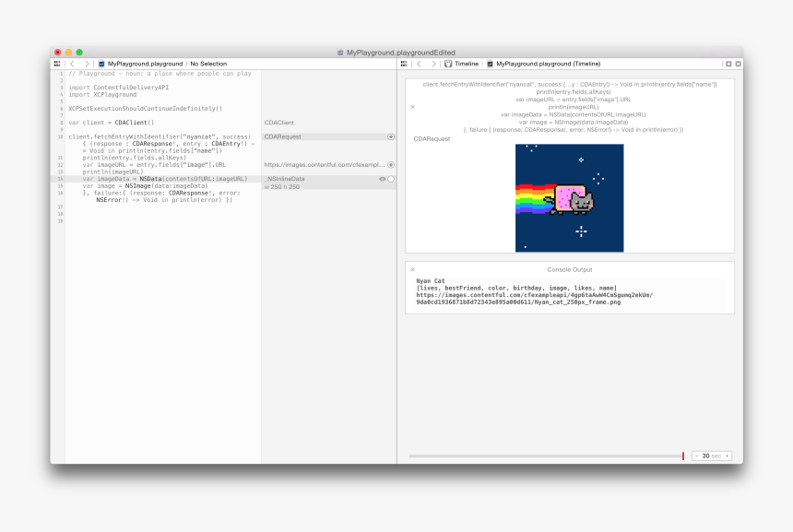Click the timeline scrubber track
793x532 pixels.
pyautogui.click(x=545, y=456)
